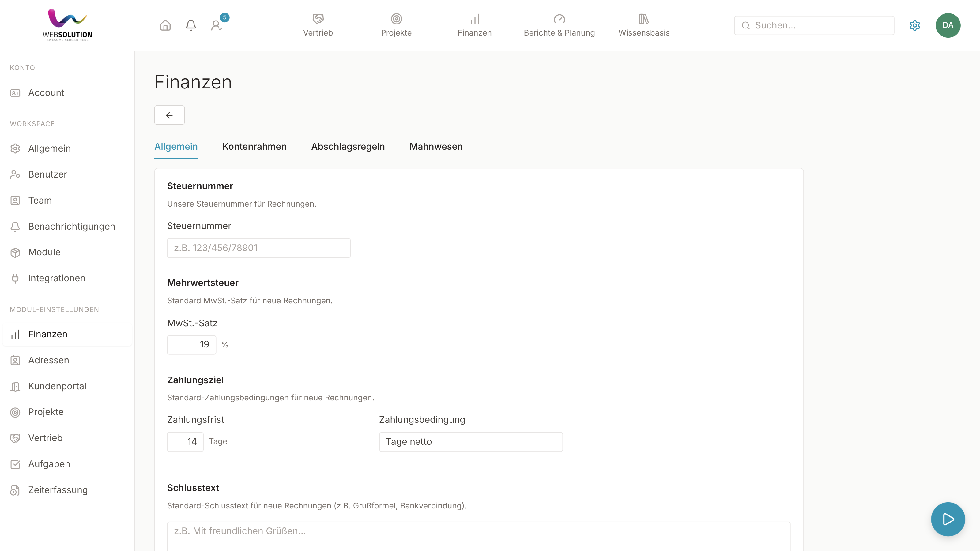Open the home icon in the top bar
The height and width of the screenshot is (551, 980).
(x=165, y=25)
